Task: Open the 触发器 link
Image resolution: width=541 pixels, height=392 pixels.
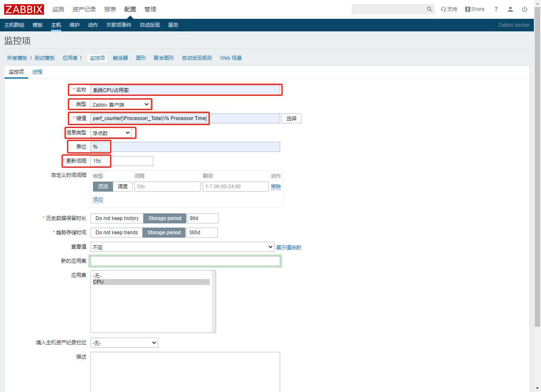Action: click(x=120, y=58)
